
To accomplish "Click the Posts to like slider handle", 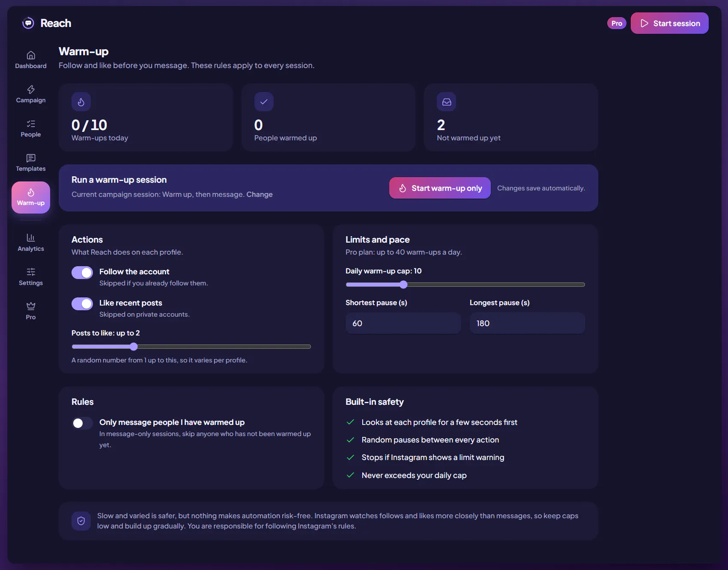I will pyautogui.click(x=134, y=347).
